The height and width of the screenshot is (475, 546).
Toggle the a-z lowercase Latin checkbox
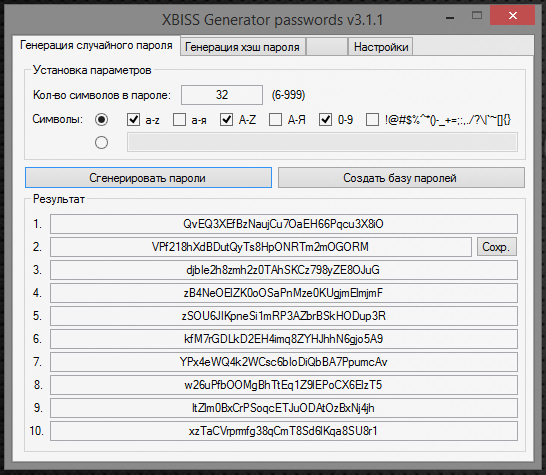pyautogui.click(x=133, y=120)
